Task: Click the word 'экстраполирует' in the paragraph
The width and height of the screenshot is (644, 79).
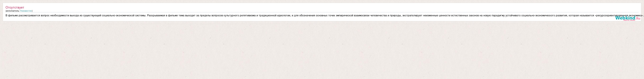Action: [x=412, y=15]
